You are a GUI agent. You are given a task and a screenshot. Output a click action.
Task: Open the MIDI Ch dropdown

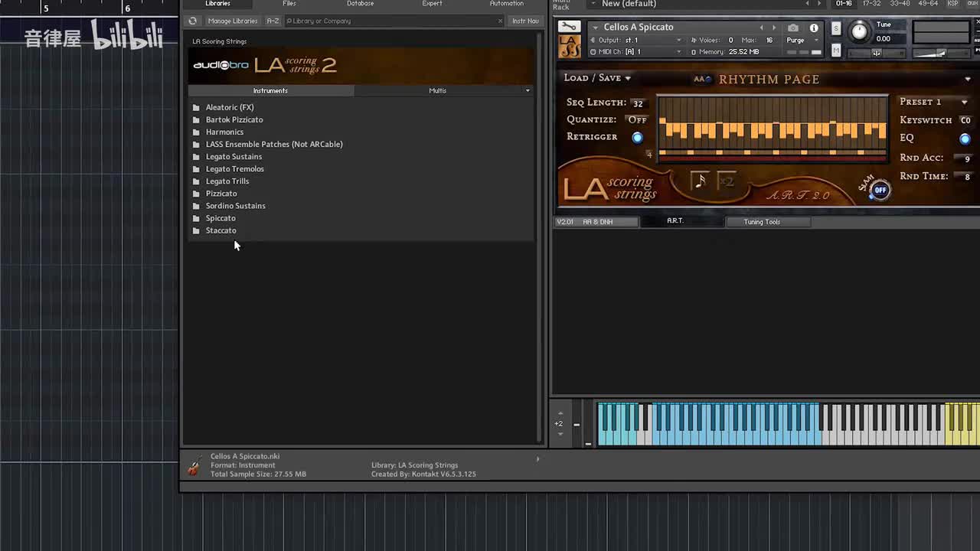pos(635,52)
